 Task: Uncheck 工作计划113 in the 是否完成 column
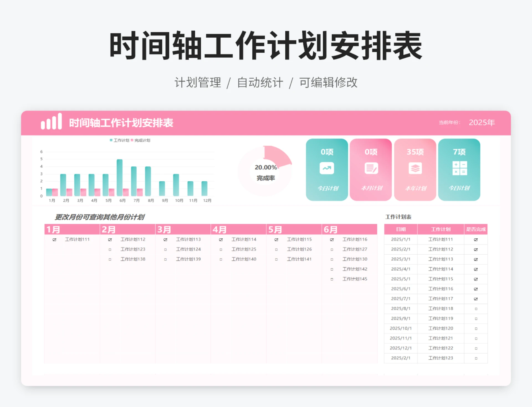pos(476,259)
